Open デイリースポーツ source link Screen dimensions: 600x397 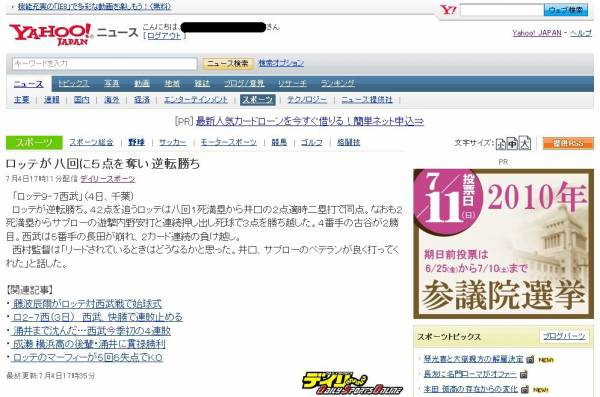pos(108,179)
